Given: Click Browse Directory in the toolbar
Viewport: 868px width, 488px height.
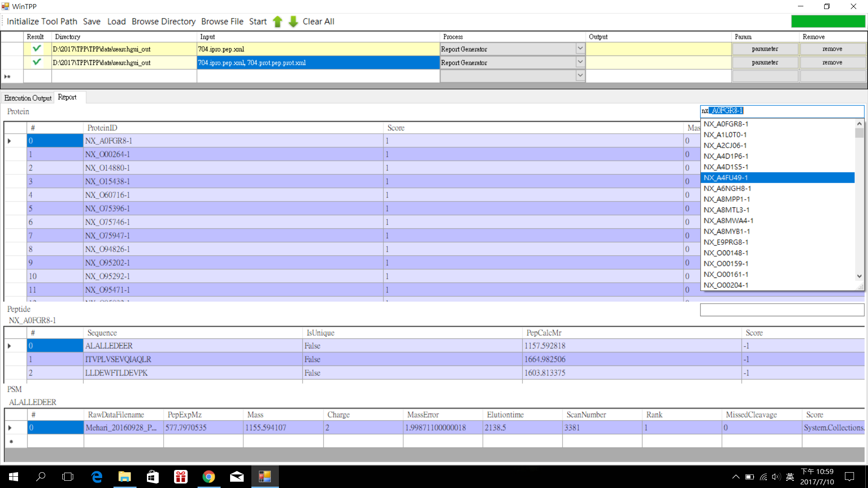Looking at the screenshot, I should point(163,22).
